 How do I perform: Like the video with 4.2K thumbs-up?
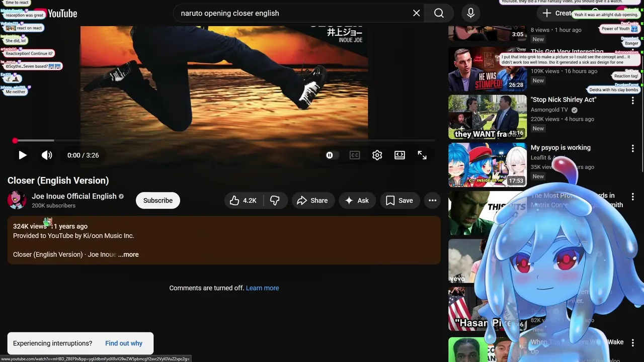click(x=244, y=200)
